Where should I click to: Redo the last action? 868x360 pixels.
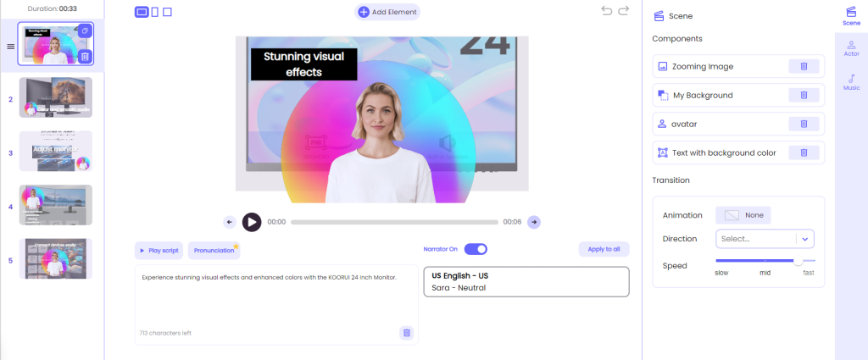(624, 11)
